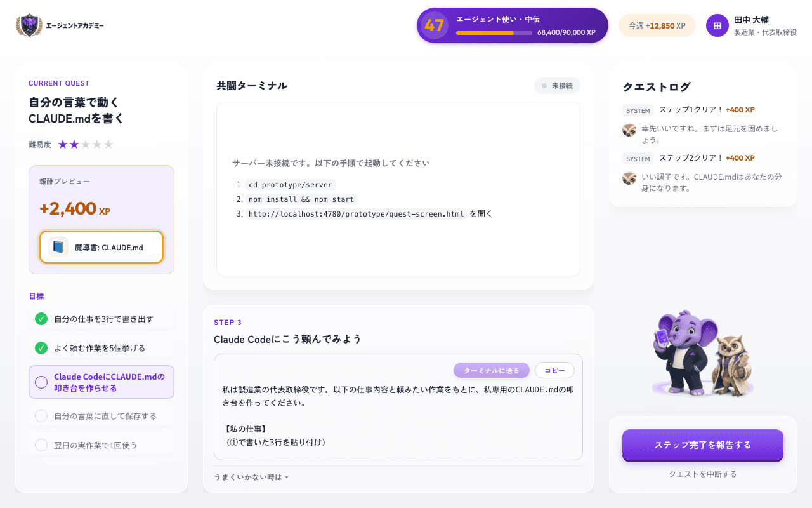This screenshot has height=508, width=812.
Task: Click the クエストログ heading
Action: coord(657,87)
